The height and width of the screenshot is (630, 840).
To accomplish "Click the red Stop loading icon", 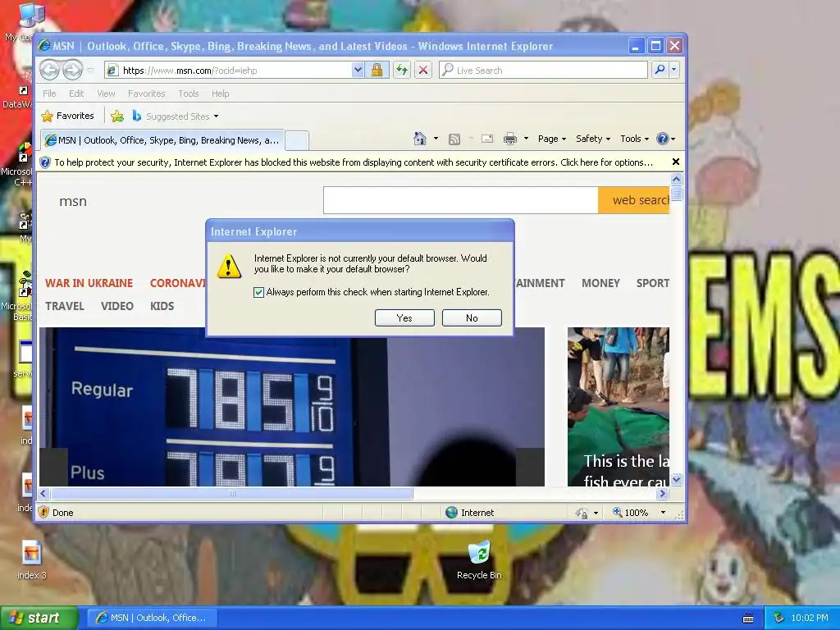I will [423, 71].
